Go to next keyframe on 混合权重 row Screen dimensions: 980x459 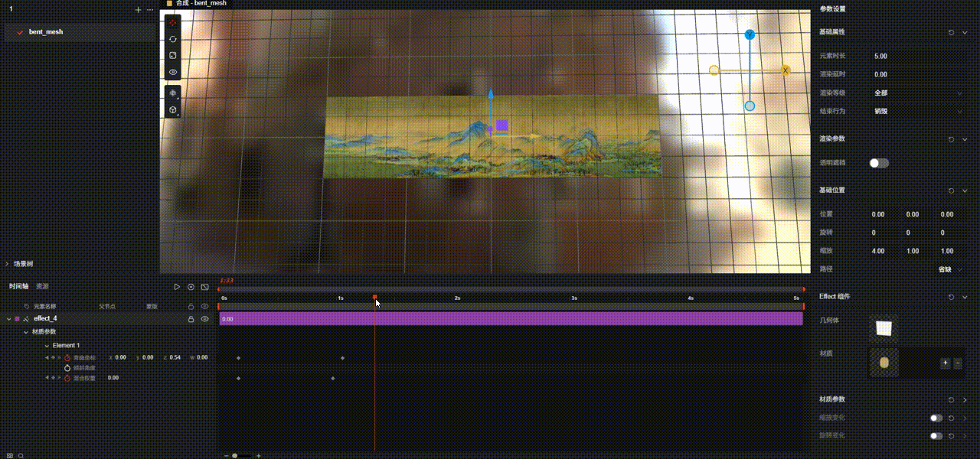point(58,378)
